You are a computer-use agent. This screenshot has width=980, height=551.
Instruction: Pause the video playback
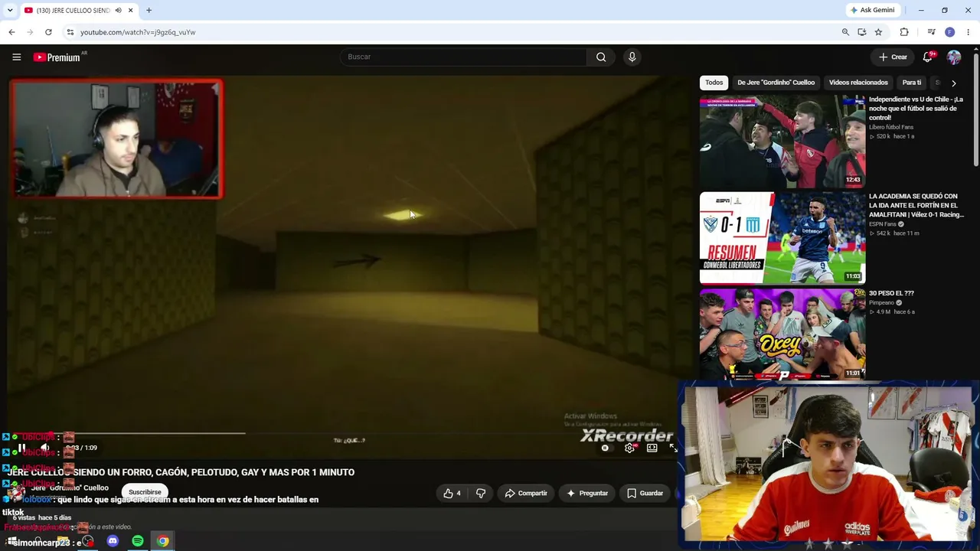coord(21,448)
